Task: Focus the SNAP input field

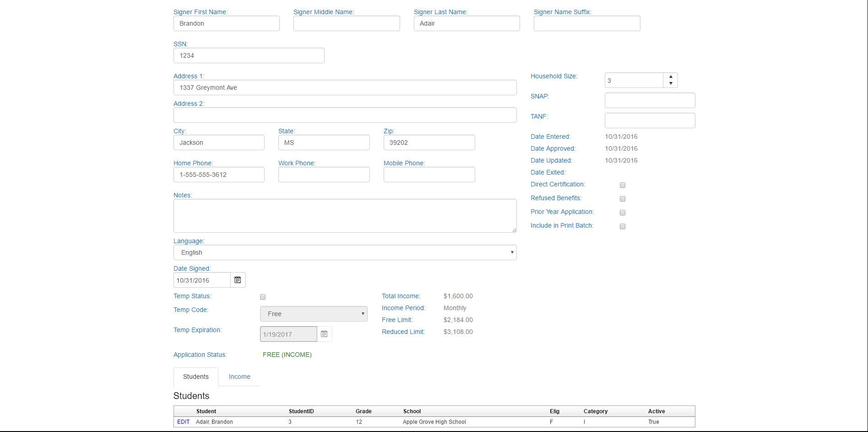Action: pyautogui.click(x=650, y=100)
